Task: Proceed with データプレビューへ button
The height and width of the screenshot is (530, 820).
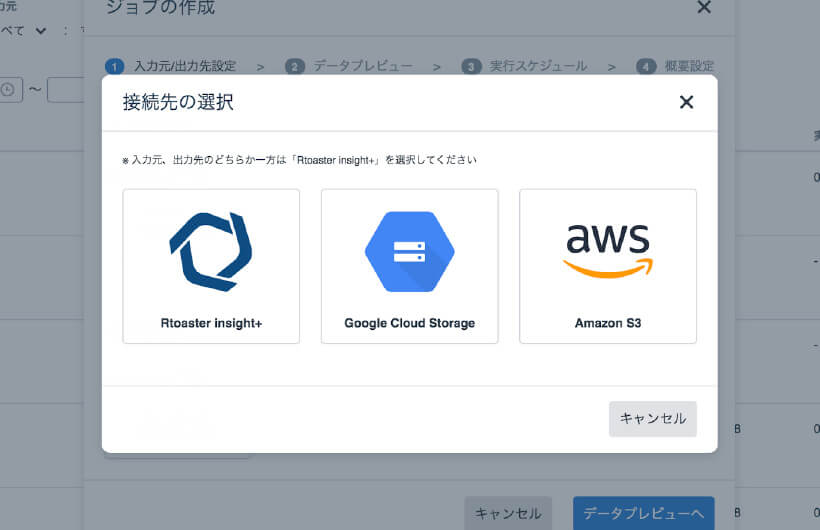Action: coord(643,513)
